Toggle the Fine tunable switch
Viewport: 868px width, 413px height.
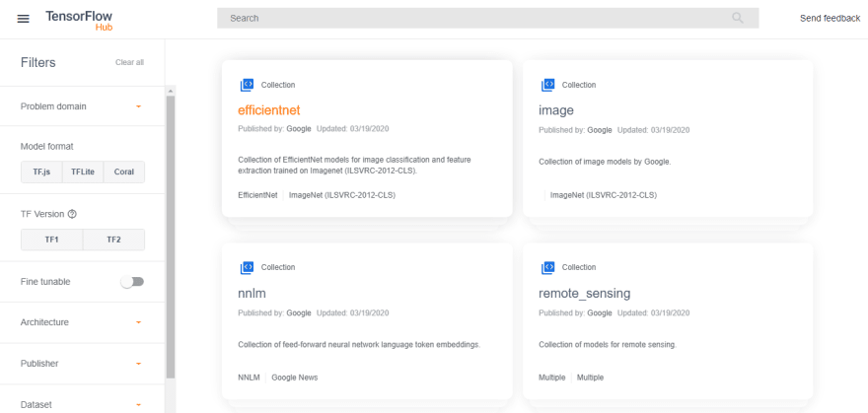point(132,282)
